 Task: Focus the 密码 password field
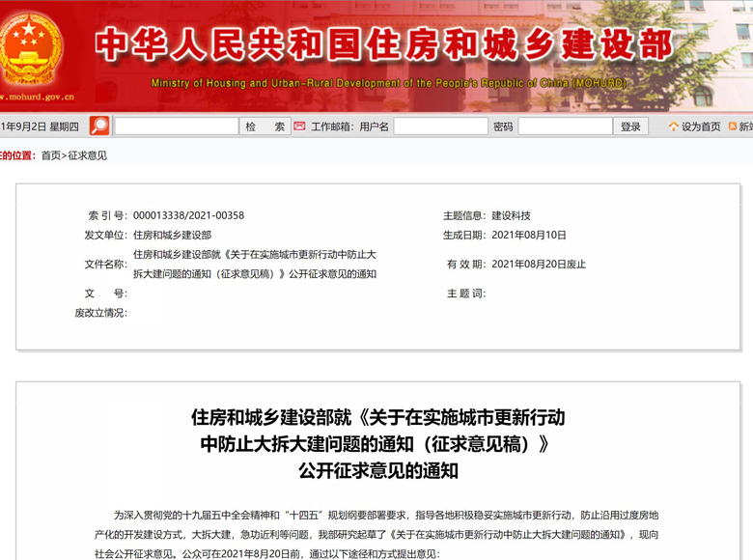(x=565, y=126)
